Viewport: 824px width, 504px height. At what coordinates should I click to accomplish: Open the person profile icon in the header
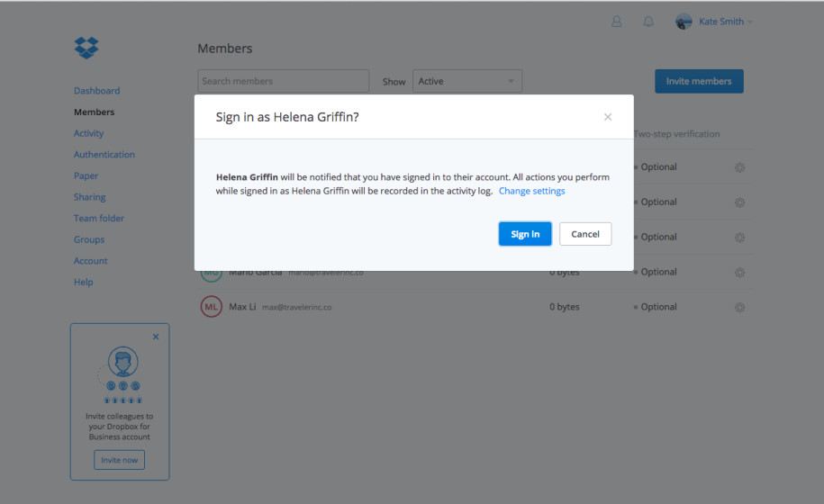616,22
